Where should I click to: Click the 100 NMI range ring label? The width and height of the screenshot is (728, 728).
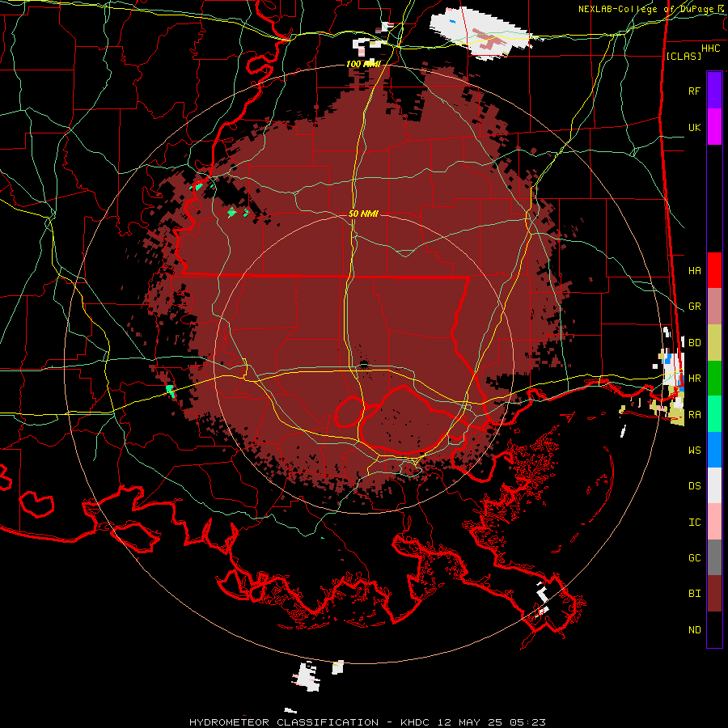pyautogui.click(x=363, y=64)
